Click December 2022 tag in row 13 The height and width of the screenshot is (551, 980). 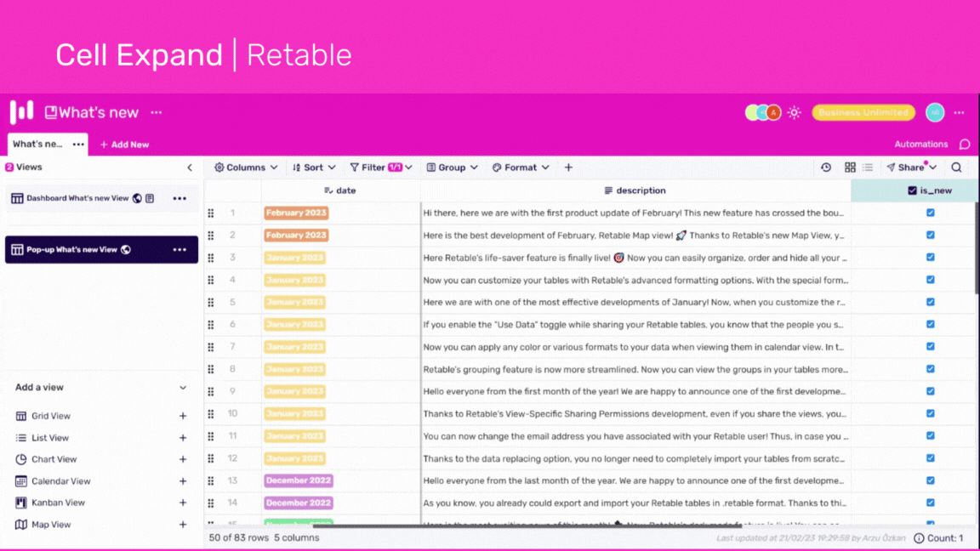click(x=298, y=481)
